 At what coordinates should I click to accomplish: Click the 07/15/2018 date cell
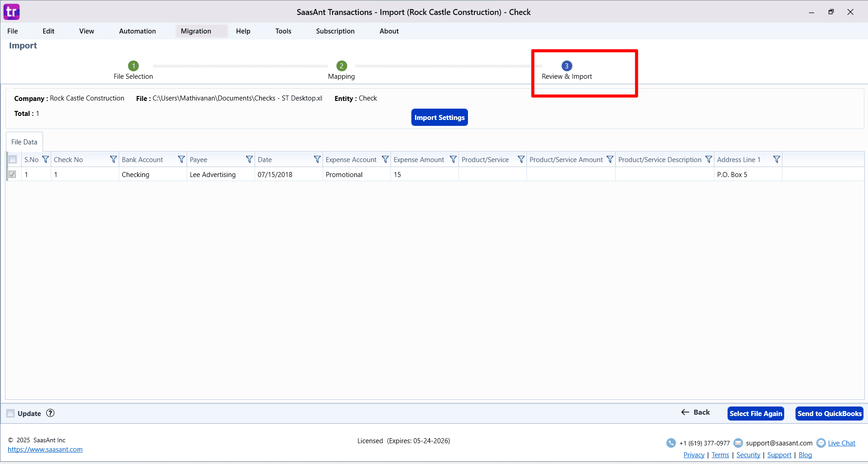(289, 174)
